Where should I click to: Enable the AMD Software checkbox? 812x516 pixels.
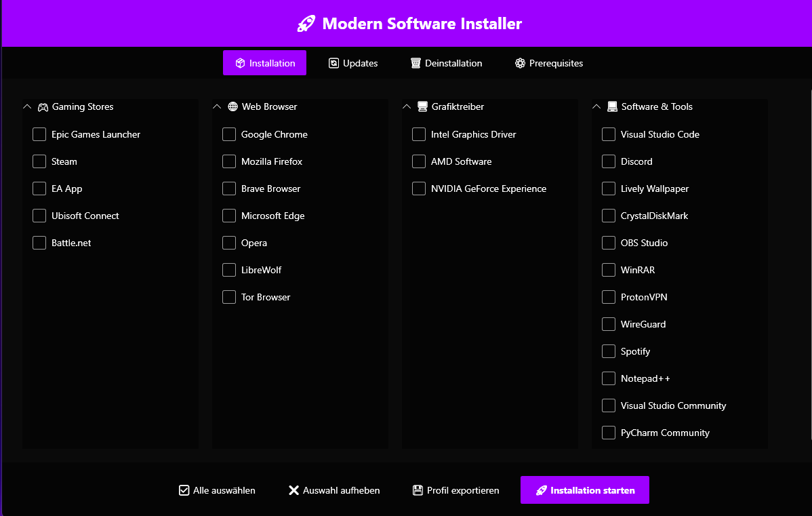tap(419, 161)
